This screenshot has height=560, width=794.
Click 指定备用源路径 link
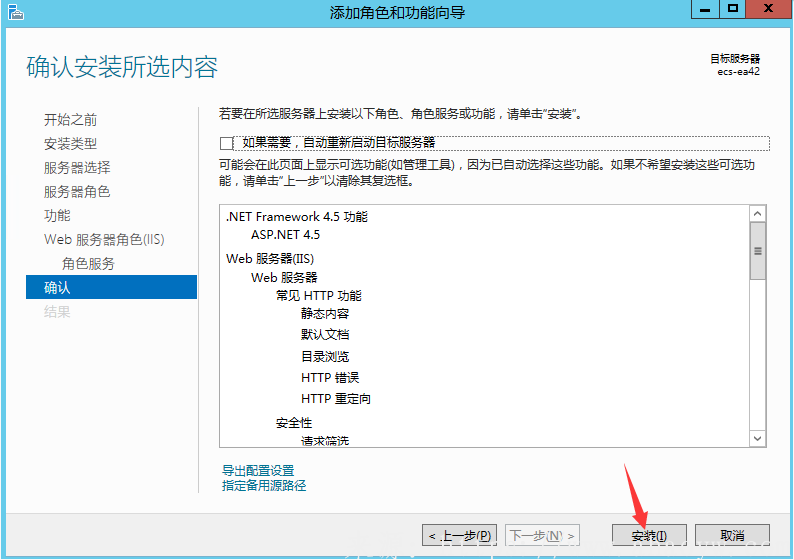(264, 486)
